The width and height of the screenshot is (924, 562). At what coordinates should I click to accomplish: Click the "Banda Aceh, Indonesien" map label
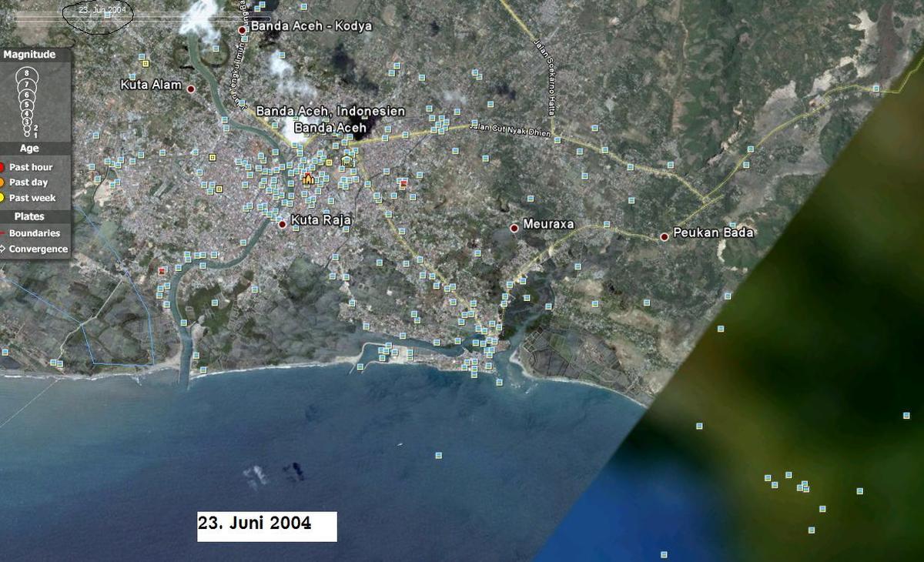click(330, 112)
